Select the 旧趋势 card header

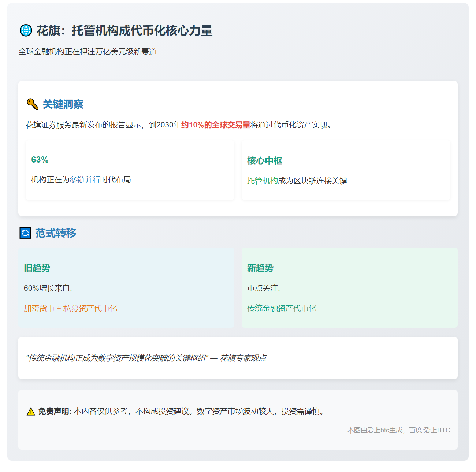coord(37,268)
